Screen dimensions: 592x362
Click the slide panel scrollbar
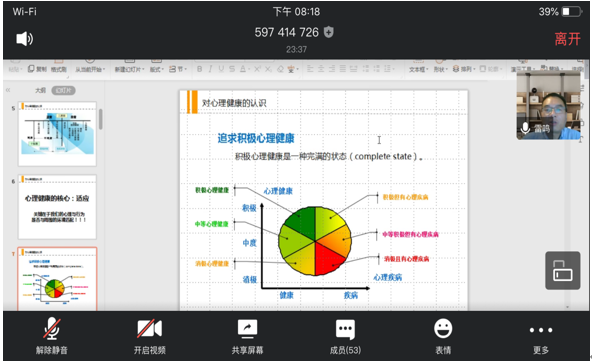click(100, 119)
